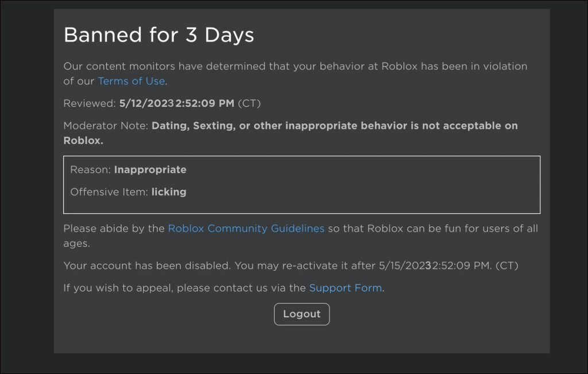Select the 'Banned for 3 Days' heading
The height and width of the screenshot is (374, 588).
158,35
